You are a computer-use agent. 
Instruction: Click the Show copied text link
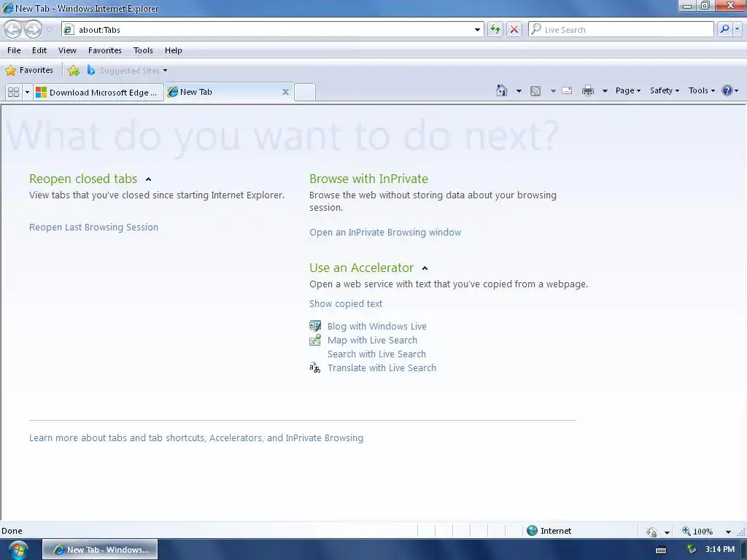coord(345,304)
